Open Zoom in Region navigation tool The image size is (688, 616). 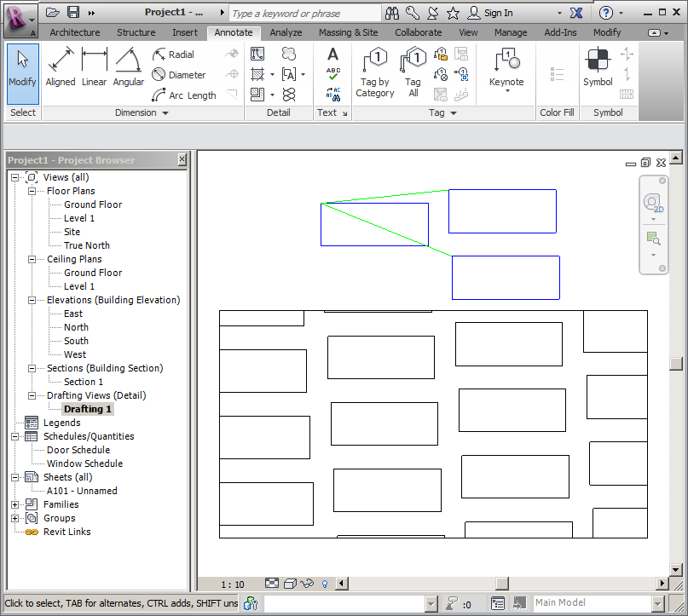(x=653, y=239)
